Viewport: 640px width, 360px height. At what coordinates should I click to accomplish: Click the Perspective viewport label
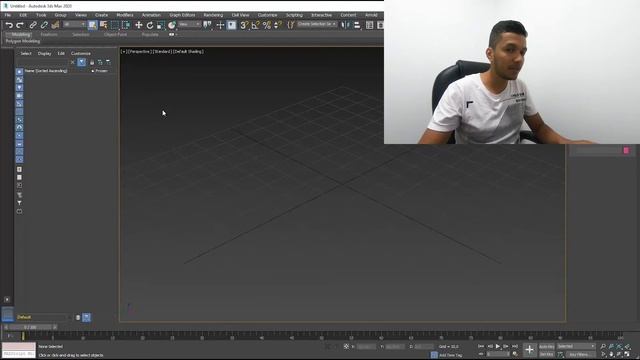(140, 52)
